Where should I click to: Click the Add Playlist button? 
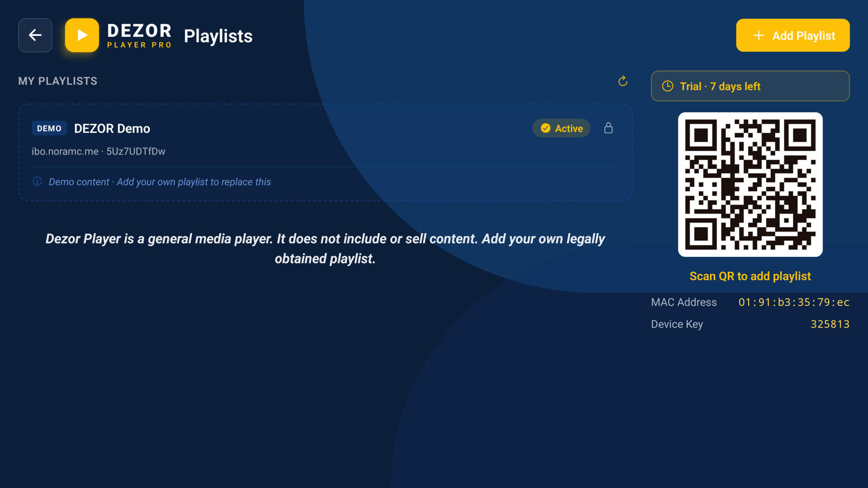pos(793,35)
